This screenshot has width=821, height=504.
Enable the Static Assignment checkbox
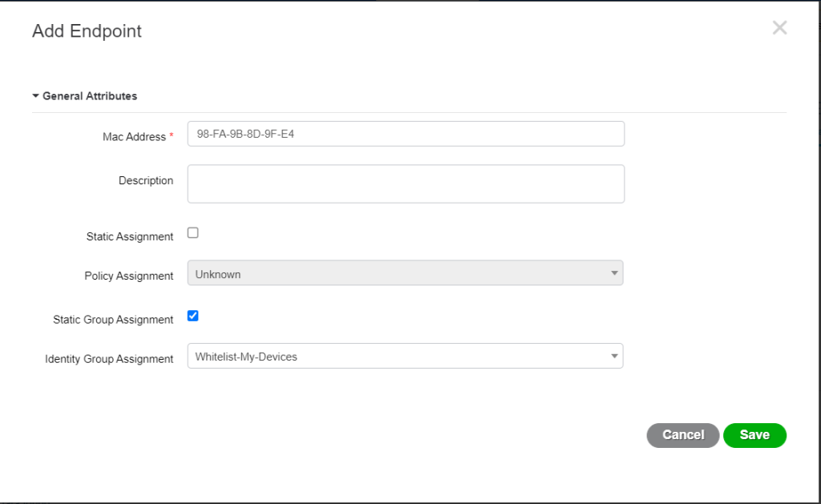tap(192, 233)
